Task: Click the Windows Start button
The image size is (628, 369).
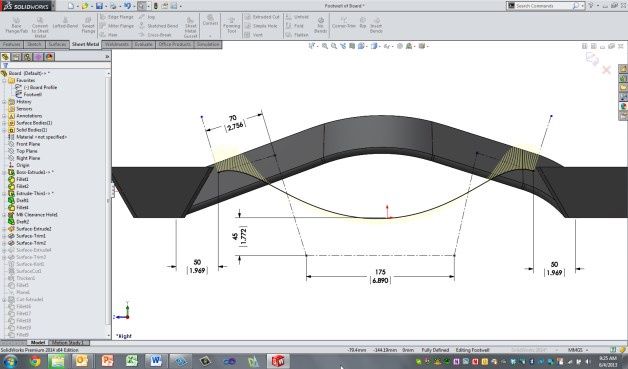Action: coord(9,361)
